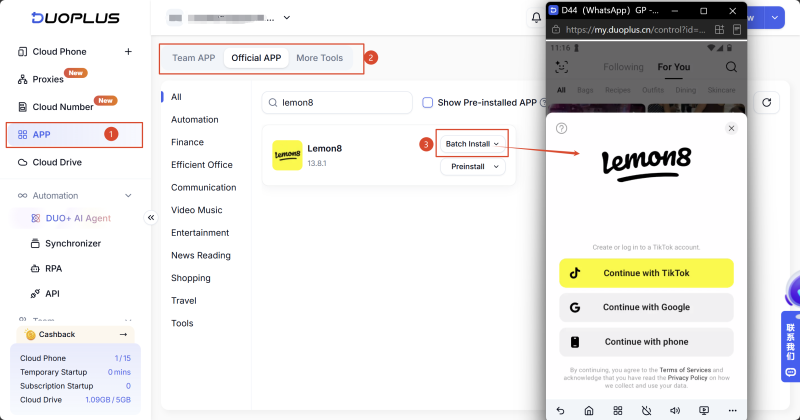Select the Automation app category
The image size is (800, 420).
pyautogui.click(x=194, y=119)
